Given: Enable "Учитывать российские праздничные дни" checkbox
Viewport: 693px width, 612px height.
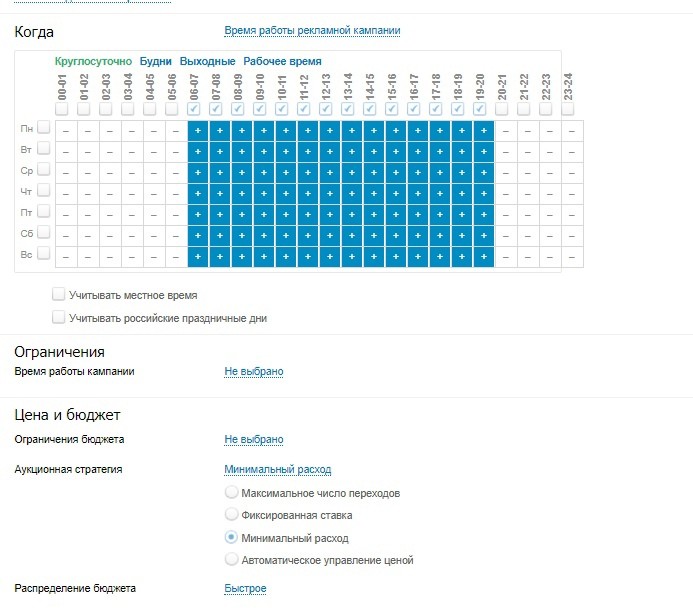Looking at the screenshot, I should (59, 318).
